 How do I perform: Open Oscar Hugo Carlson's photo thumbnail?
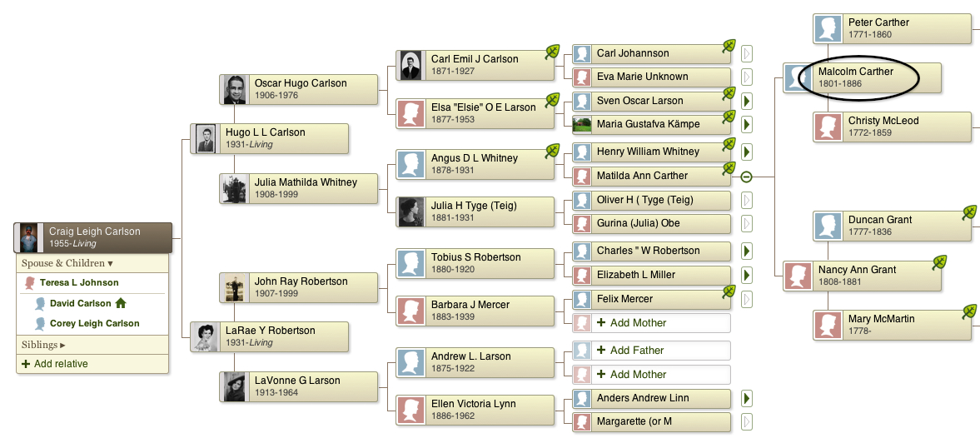pos(234,89)
